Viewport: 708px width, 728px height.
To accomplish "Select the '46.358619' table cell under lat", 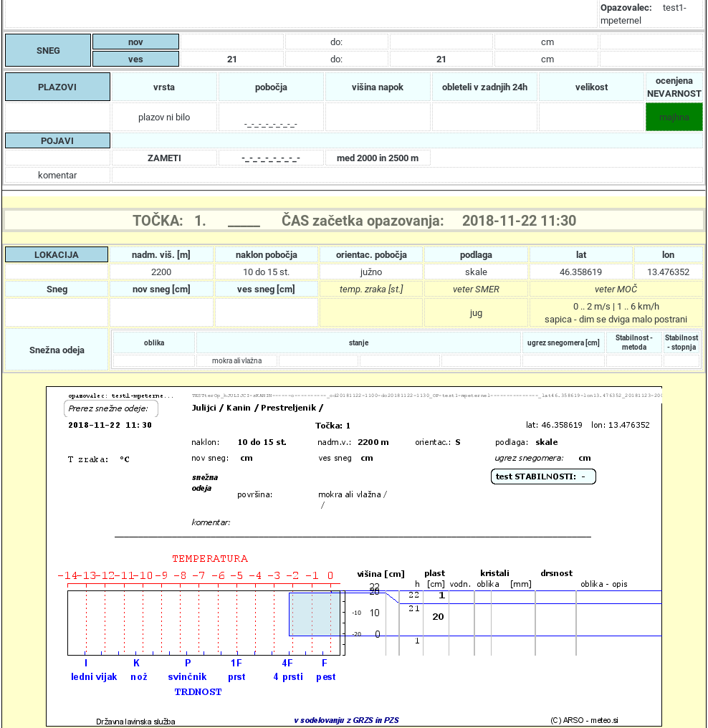I will (x=580, y=272).
